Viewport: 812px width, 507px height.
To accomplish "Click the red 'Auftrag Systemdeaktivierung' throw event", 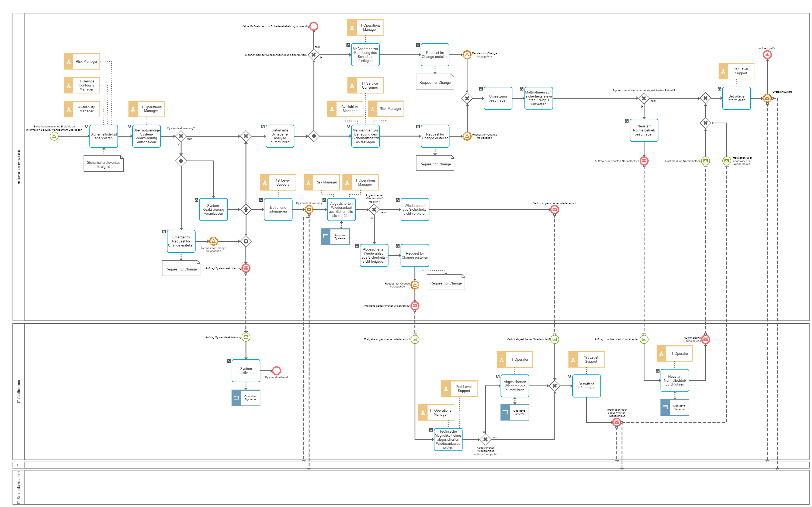I will (246, 268).
